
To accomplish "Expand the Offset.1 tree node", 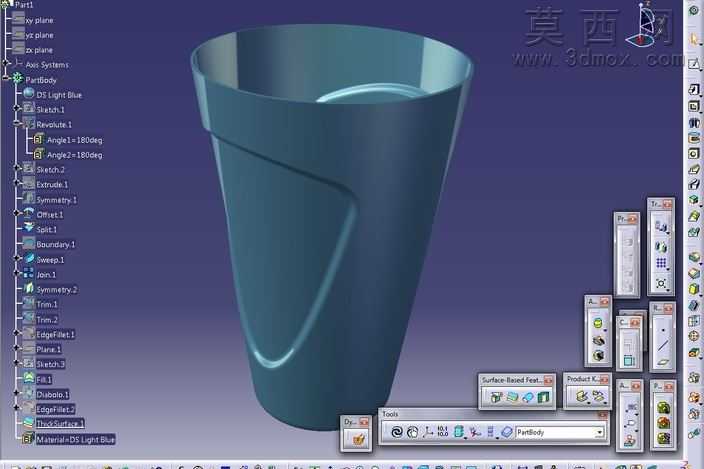I will coord(17,213).
